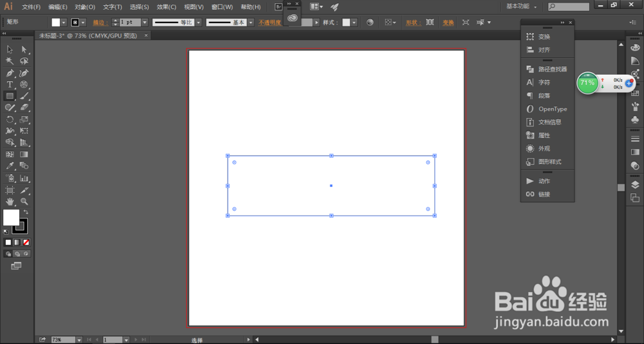Screen dimensions: 644x344
Task: Change the screen mode button
Action: [x=17, y=266]
